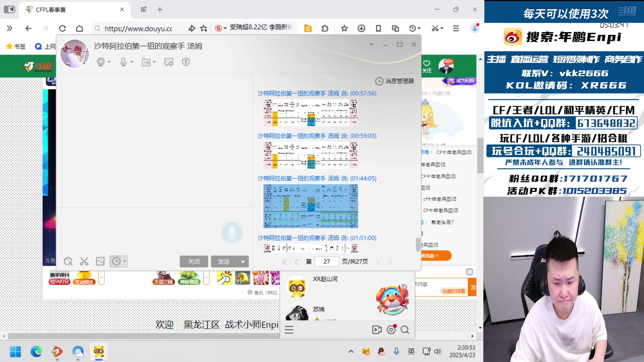Image resolution: width=644 pixels, height=362 pixels.
Task: Open the 消息管理器 message manager
Action: 394,81
